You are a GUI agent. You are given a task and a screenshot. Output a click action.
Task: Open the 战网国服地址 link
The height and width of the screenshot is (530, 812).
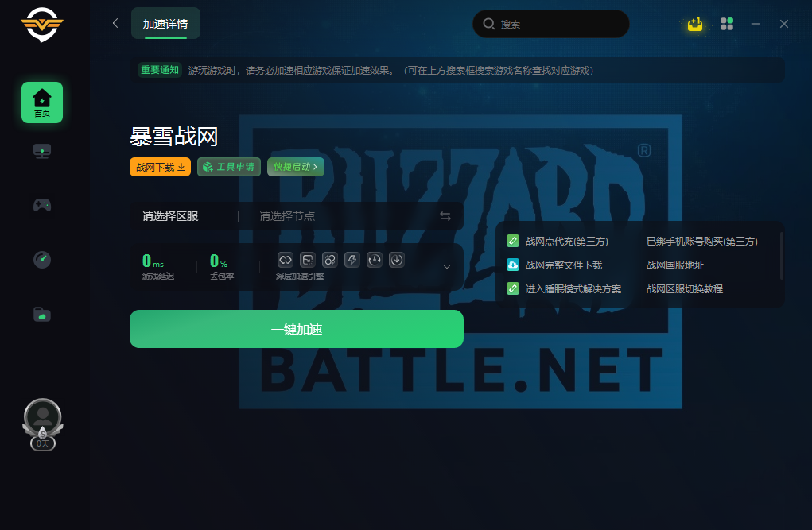(x=675, y=265)
